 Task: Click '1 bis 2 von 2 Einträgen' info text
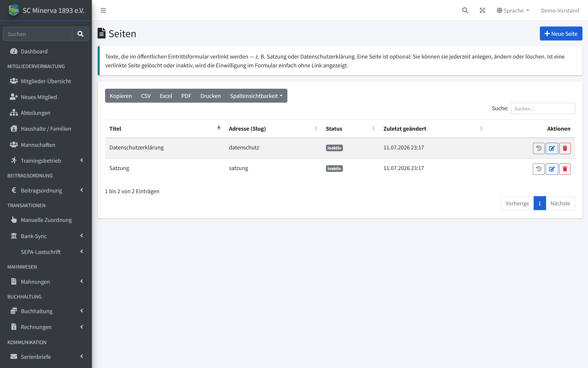[132, 191]
